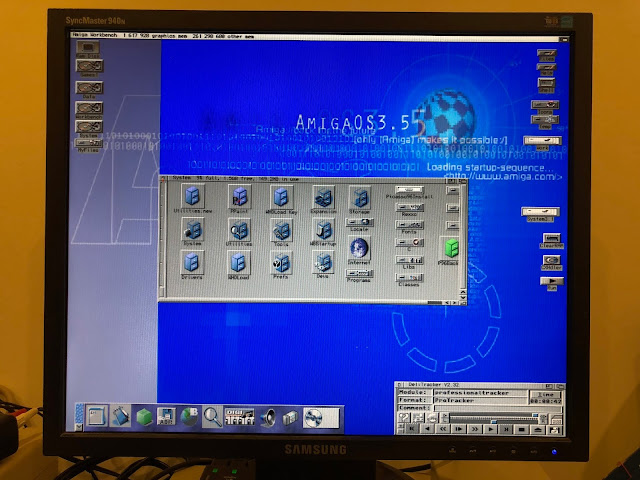Click the DeliTracker question mark help button

(403, 417)
